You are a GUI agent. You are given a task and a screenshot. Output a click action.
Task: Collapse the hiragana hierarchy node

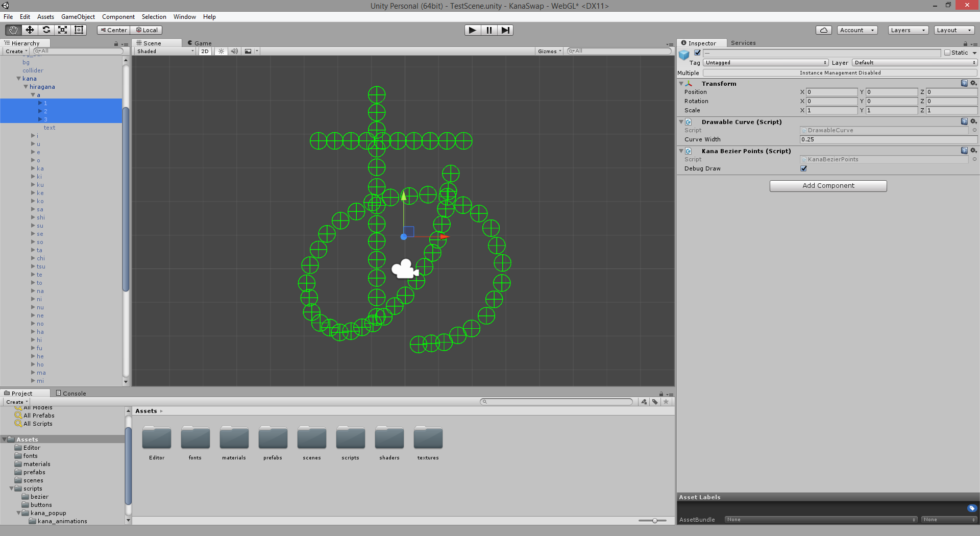pyautogui.click(x=26, y=87)
